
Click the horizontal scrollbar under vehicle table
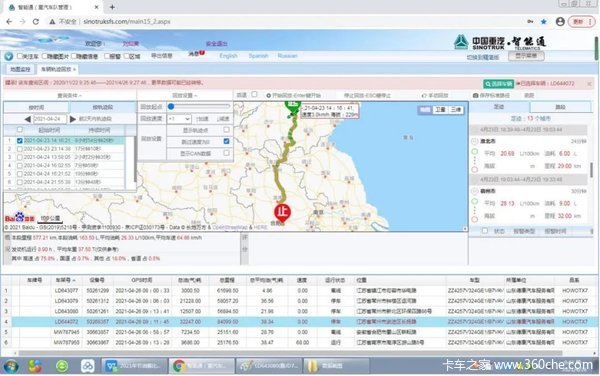(x=291, y=353)
